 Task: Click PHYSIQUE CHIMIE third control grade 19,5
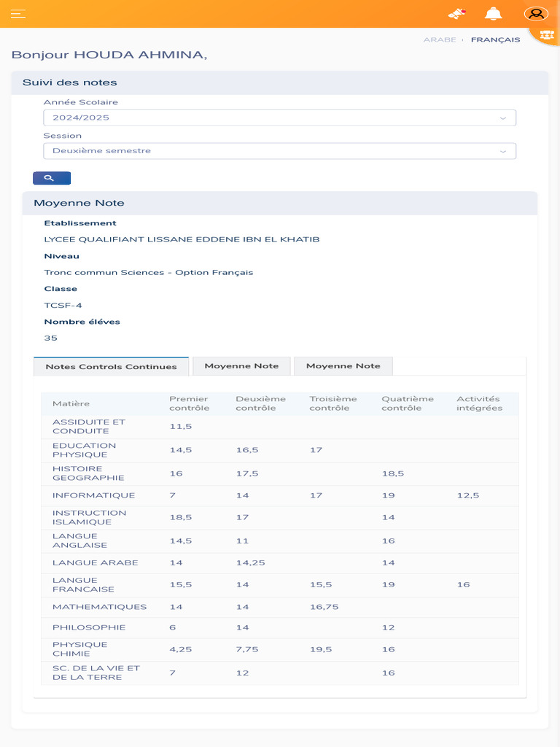(x=321, y=649)
